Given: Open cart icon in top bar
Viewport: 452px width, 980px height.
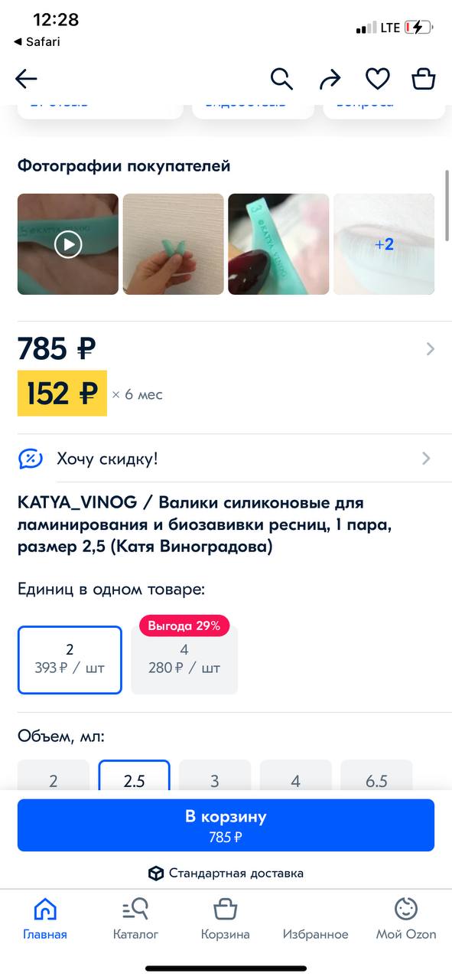Looking at the screenshot, I should click(x=423, y=78).
